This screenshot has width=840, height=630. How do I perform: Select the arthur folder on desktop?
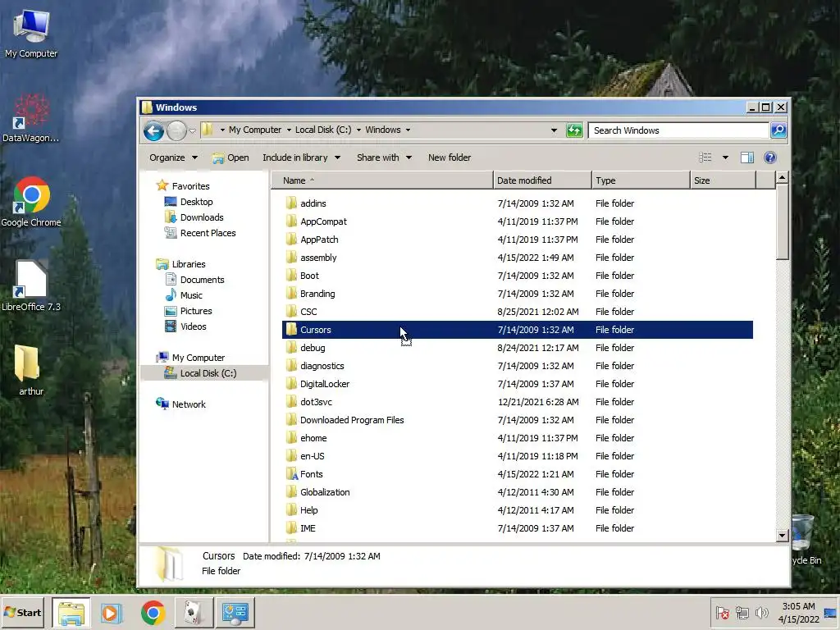31,370
